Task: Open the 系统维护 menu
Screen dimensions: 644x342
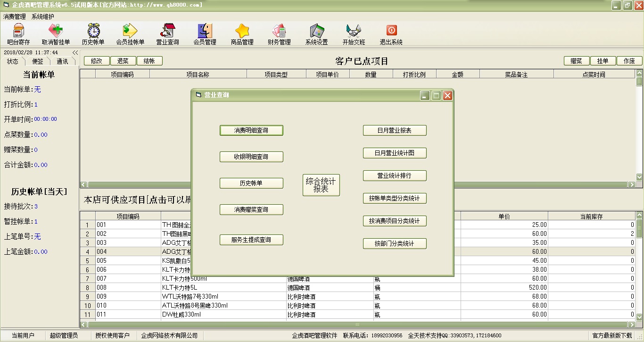Action: (43, 17)
